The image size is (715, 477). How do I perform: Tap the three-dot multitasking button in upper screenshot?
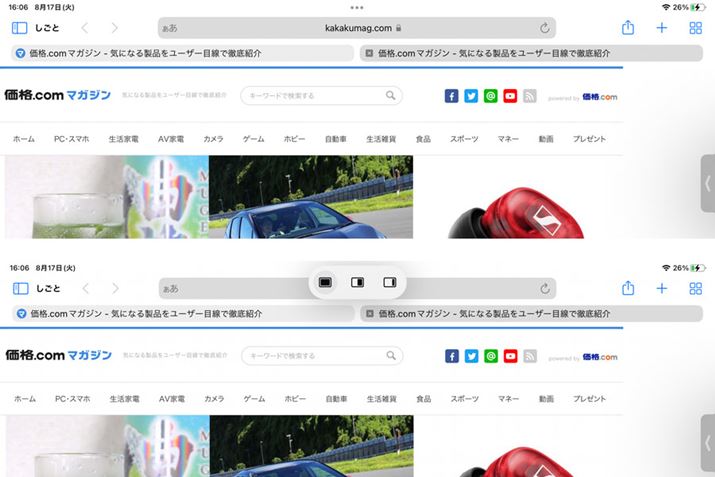coord(357,7)
